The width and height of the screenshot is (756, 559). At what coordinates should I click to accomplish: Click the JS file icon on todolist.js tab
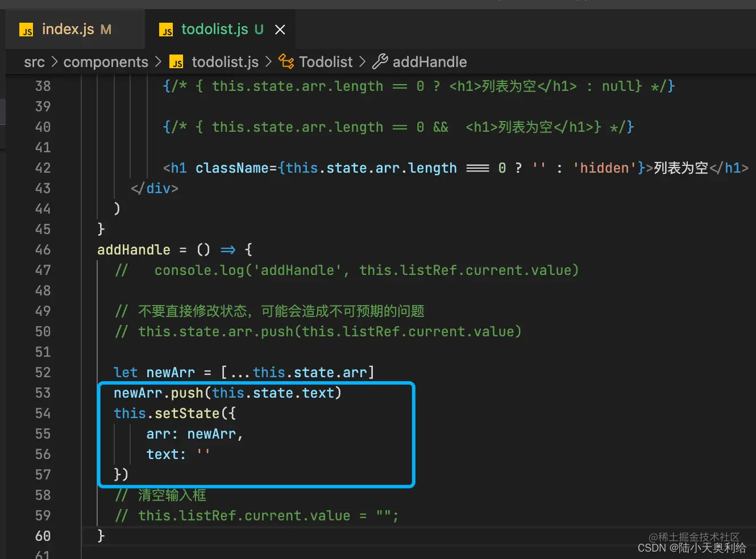point(166,30)
